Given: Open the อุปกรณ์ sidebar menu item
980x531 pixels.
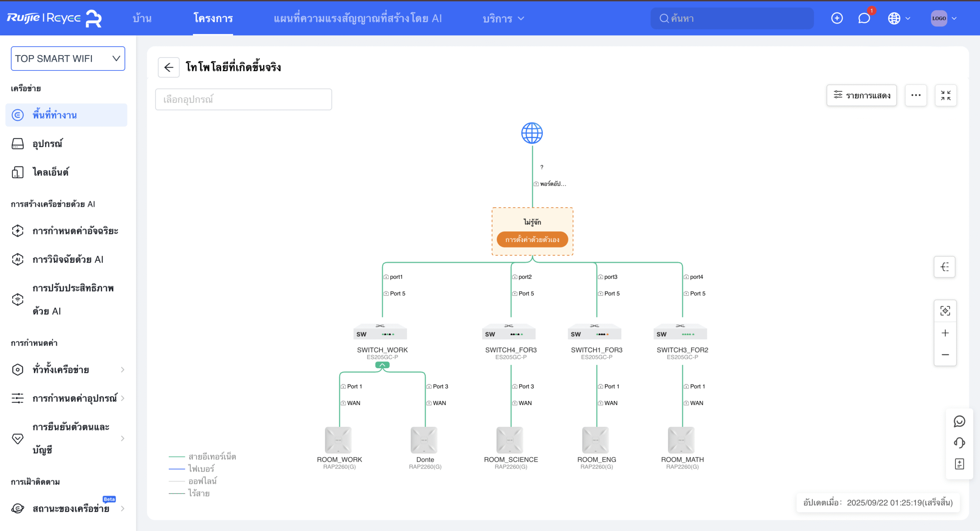Looking at the screenshot, I should click(x=47, y=144).
